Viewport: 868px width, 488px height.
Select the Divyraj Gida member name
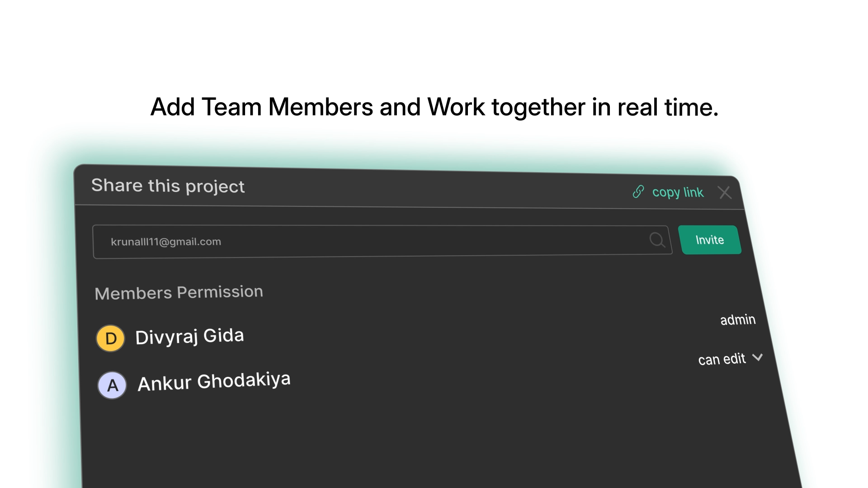[189, 337]
